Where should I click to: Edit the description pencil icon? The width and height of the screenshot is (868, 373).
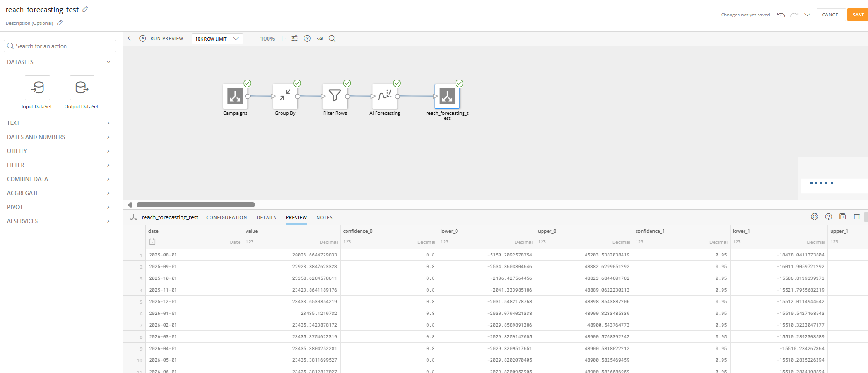click(x=60, y=22)
